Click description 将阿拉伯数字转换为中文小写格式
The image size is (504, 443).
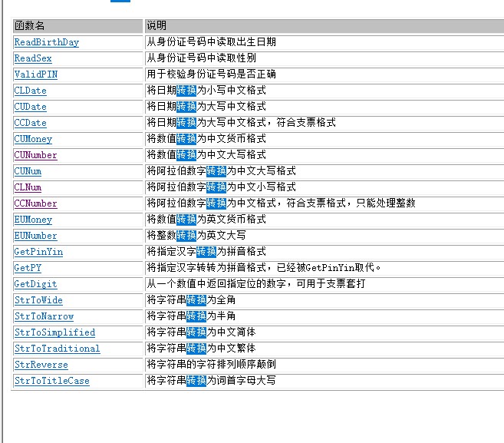[222, 187]
